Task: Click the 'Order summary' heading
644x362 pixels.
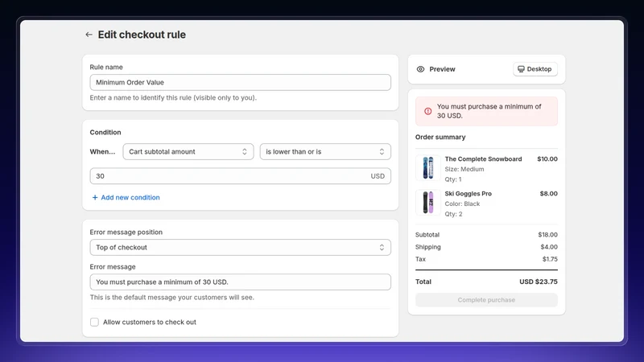Action: [440, 137]
